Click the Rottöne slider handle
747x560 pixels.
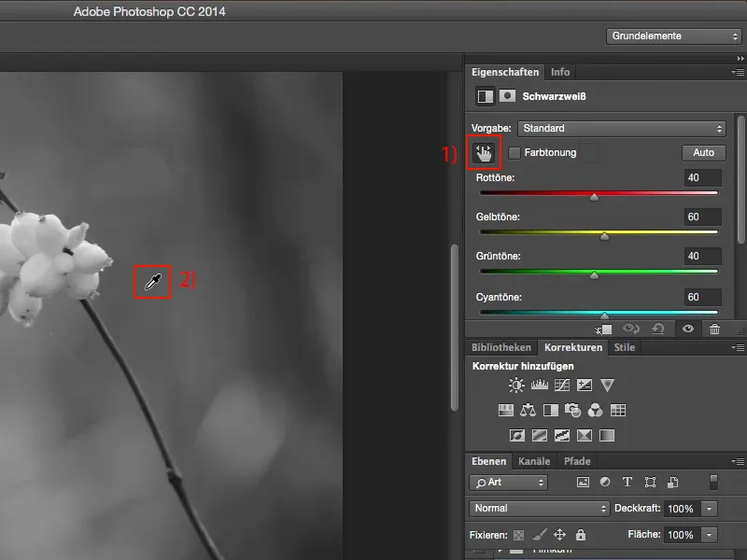(x=594, y=197)
